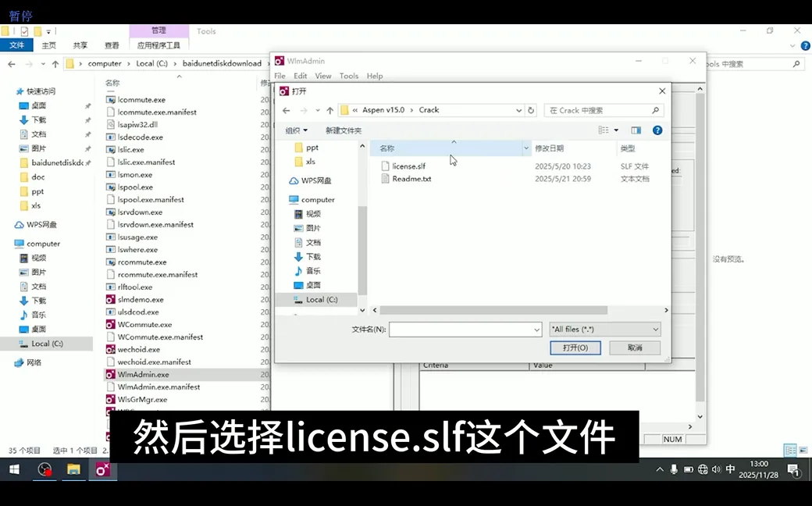The height and width of the screenshot is (506, 812).
Task: Open the notification center icon
Action: click(792, 470)
